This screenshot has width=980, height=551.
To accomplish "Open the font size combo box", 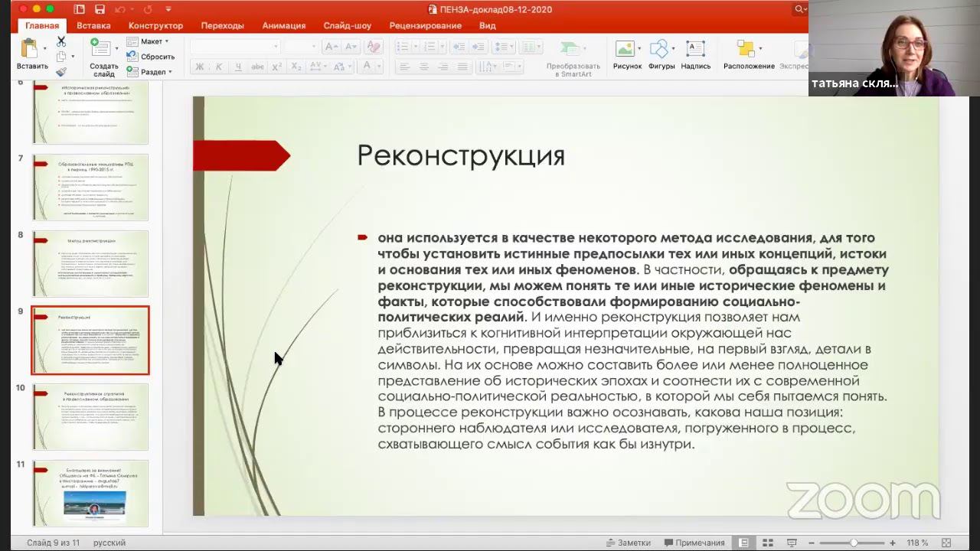I will [x=302, y=47].
